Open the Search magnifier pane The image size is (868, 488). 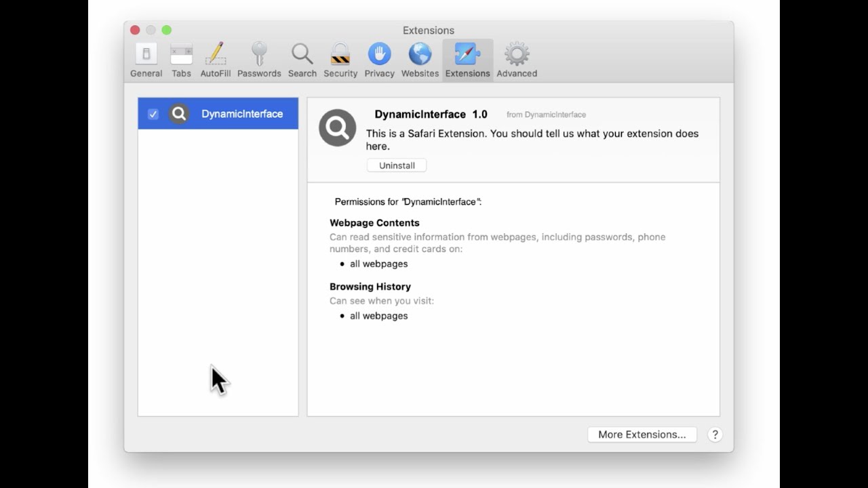click(302, 61)
